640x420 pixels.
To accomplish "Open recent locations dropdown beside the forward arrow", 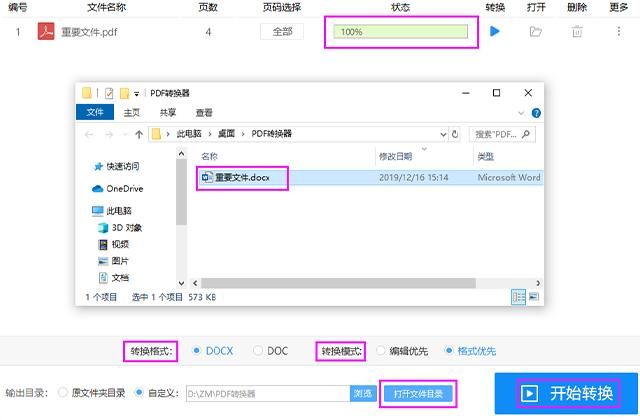I will click(x=125, y=134).
